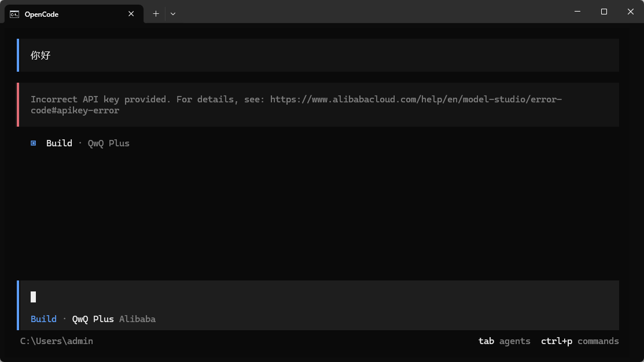644x362 pixels.
Task: Click the 你好 user message
Action: click(41, 56)
